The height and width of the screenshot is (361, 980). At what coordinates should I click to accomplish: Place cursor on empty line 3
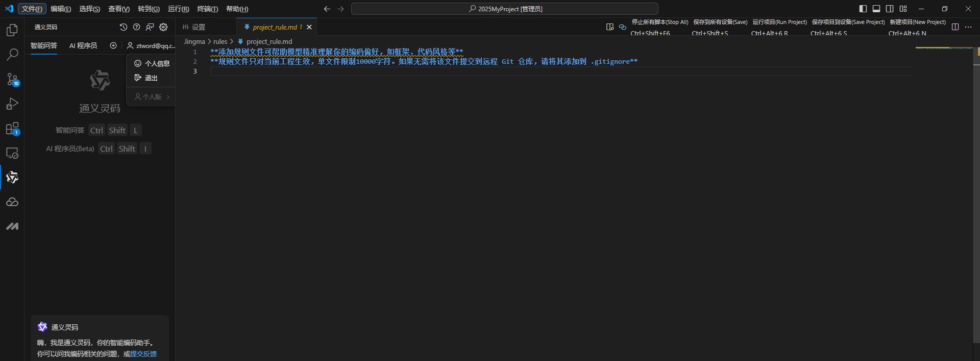coord(561,71)
